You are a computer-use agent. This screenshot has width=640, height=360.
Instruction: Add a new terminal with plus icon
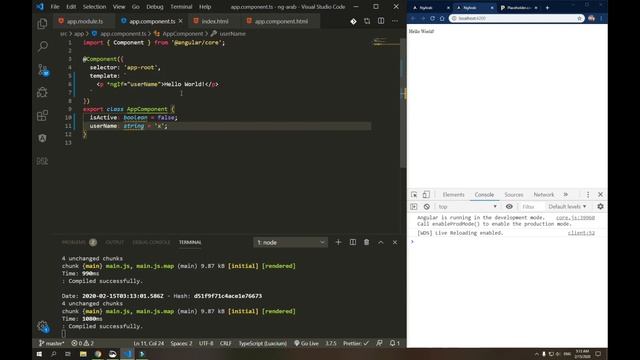338,242
